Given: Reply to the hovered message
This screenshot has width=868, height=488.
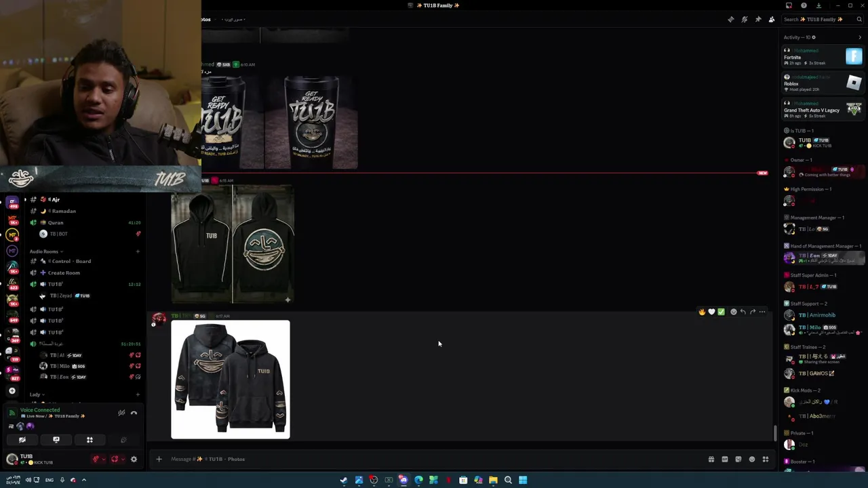Looking at the screenshot, I should pos(743,312).
